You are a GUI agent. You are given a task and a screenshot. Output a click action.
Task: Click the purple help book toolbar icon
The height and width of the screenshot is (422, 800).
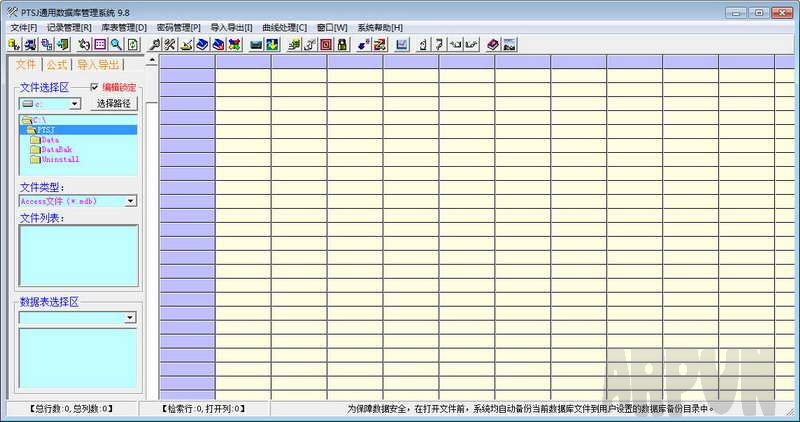coord(493,45)
